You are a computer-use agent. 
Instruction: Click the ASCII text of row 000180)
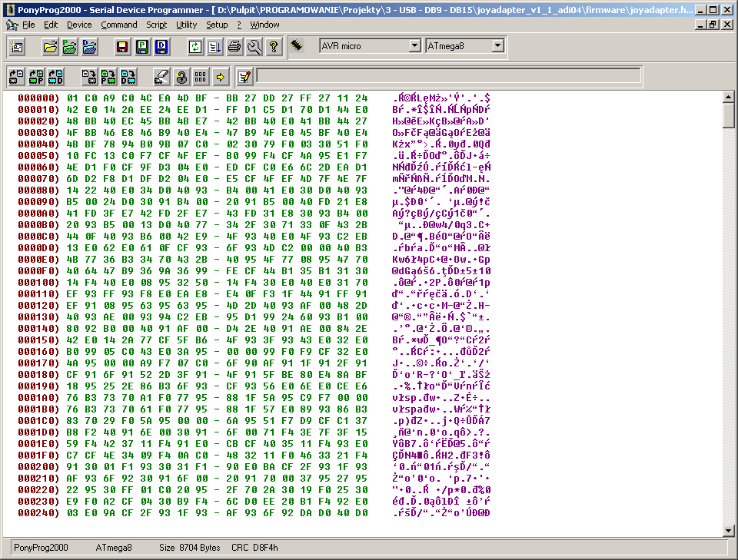pos(441,375)
